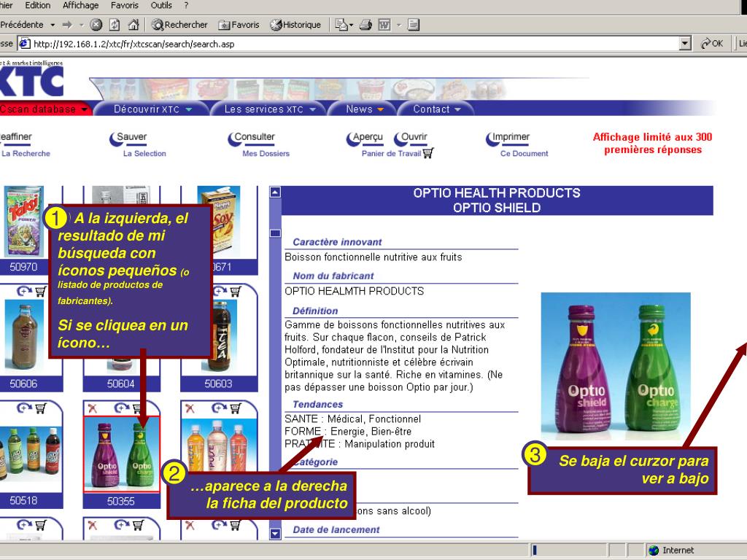Expand the Précédente history dropdown arrow

click(53, 25)
